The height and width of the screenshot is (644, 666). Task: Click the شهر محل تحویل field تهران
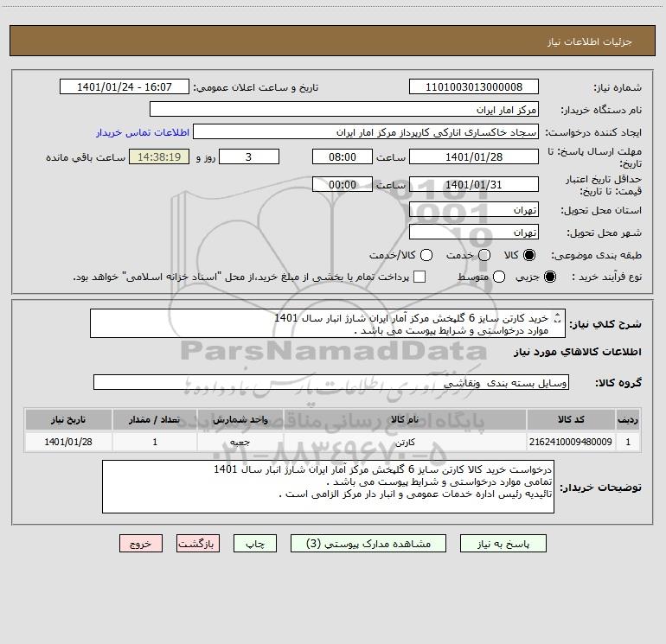coord(474,233)
